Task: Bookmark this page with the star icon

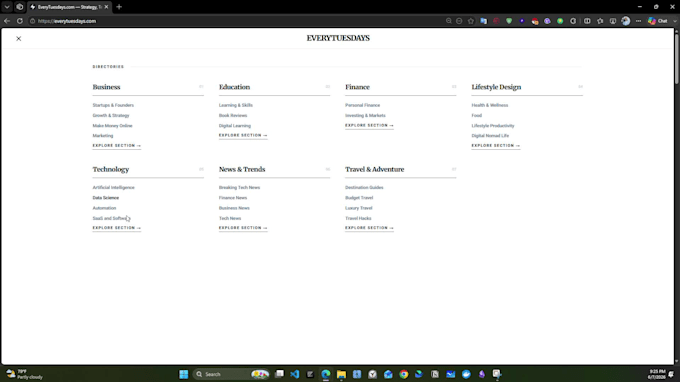Action: (x=471, y=21)
